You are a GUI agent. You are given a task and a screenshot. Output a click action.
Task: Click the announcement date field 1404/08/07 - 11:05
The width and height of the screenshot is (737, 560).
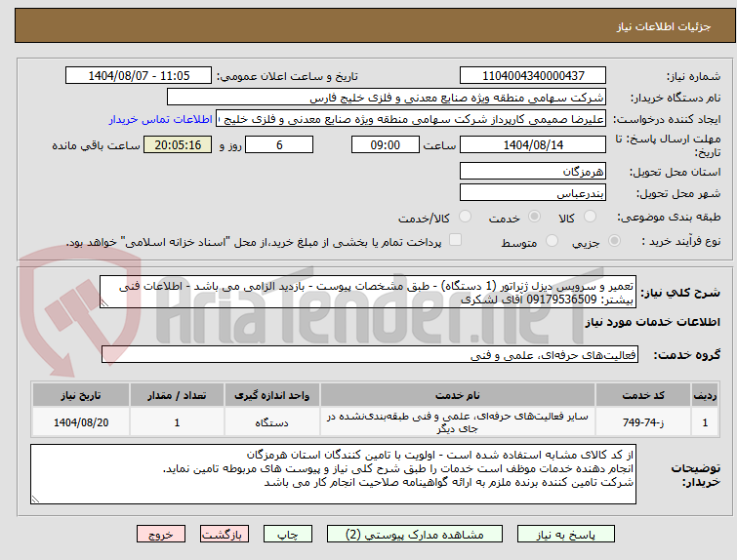click(139, 76)
